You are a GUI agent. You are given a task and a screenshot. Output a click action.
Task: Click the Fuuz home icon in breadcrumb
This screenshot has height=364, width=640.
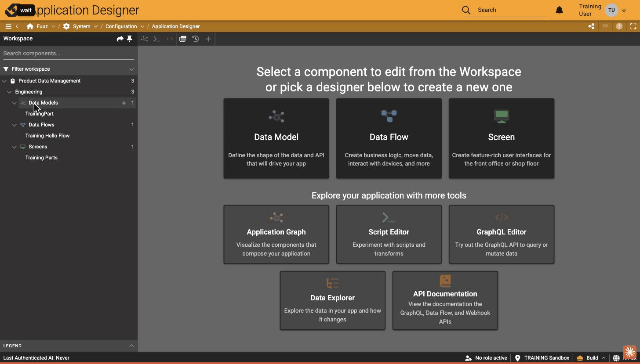pos(30,26)
